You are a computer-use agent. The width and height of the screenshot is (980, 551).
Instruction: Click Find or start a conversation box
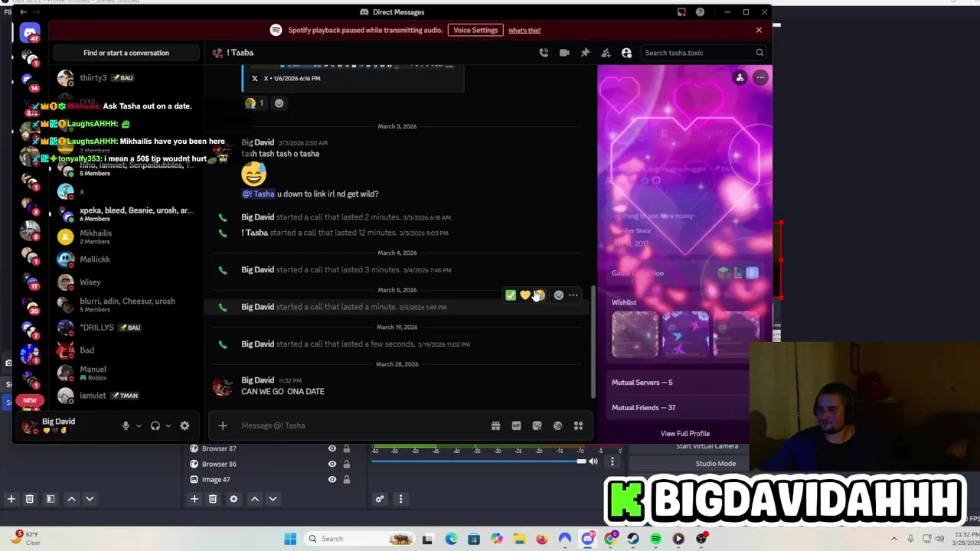126,53
